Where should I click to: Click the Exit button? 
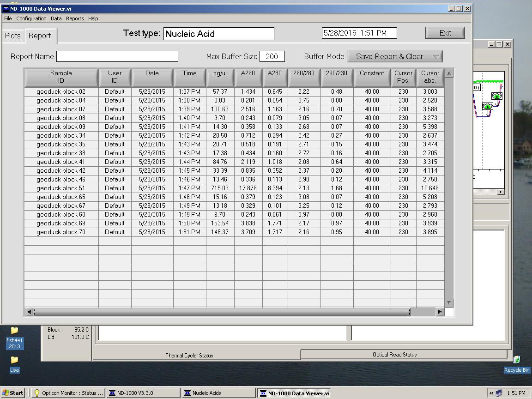click(x=445, y=33)
